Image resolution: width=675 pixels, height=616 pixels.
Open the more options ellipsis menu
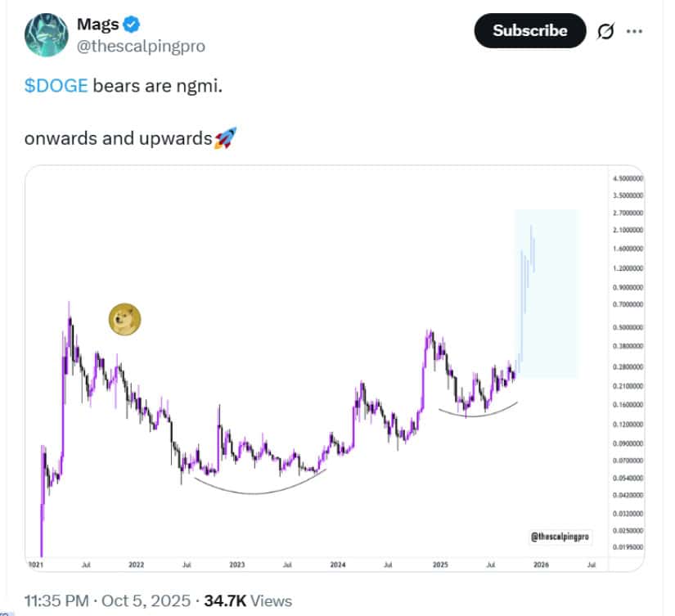pyautogui.click(x=636, y=30)
